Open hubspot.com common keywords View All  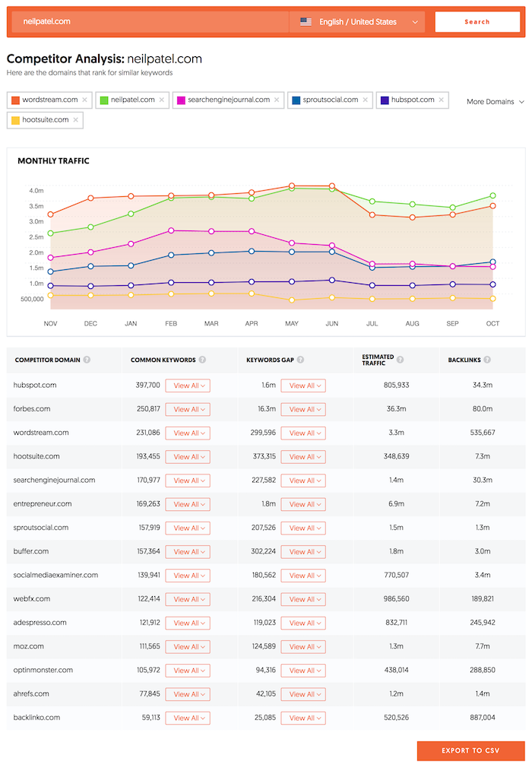click(x=188, y=386)
